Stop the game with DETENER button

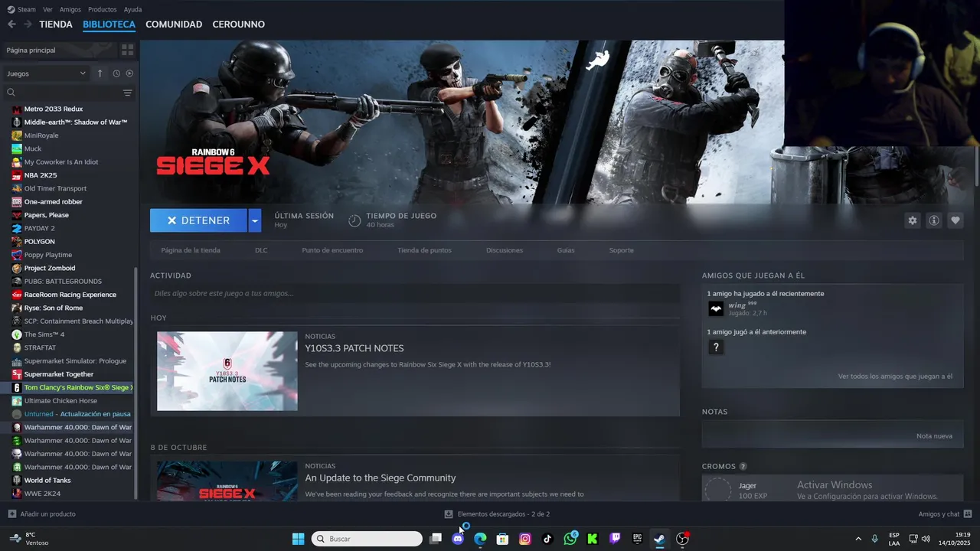(x=198, y=220)
